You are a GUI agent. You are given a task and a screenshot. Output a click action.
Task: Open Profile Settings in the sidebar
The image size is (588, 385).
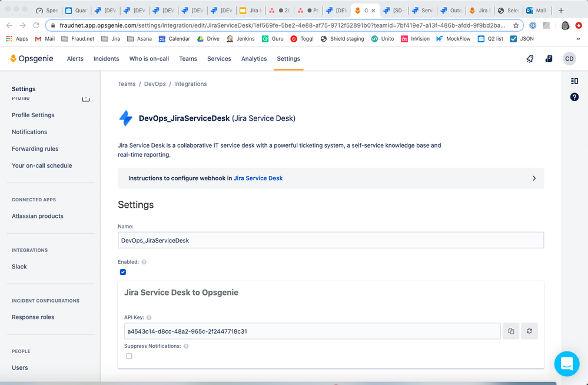(x=33, y=115)
